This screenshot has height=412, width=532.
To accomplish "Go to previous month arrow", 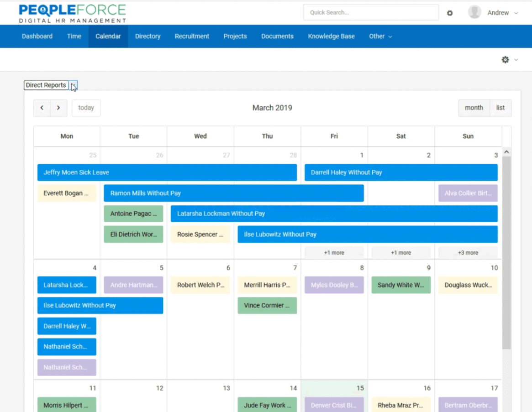I will coord(42,108).
